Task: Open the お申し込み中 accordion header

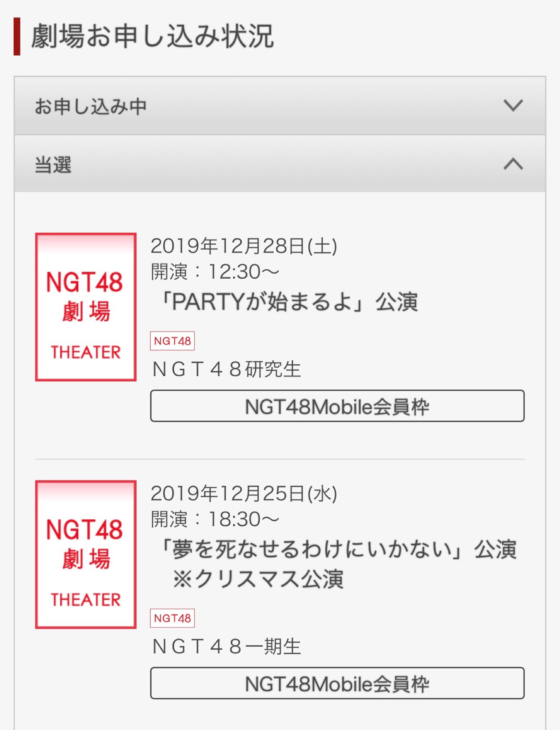Action: (280, 106)
